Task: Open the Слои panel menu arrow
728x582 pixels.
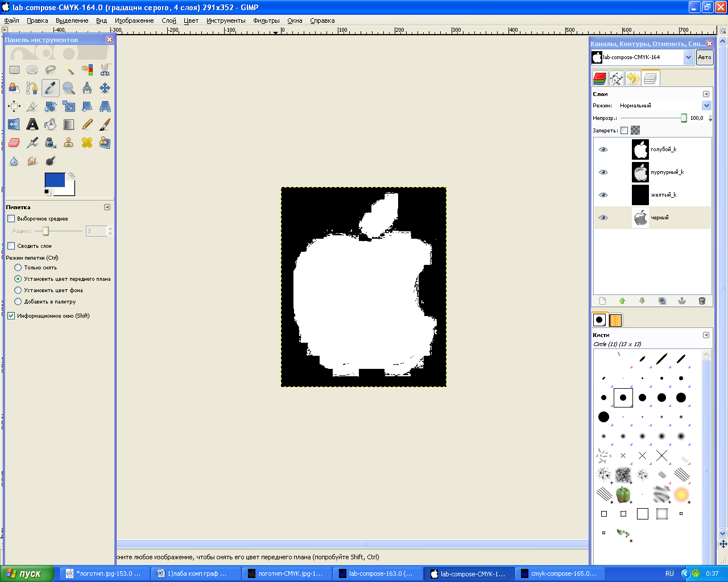Action: (706, 94)
